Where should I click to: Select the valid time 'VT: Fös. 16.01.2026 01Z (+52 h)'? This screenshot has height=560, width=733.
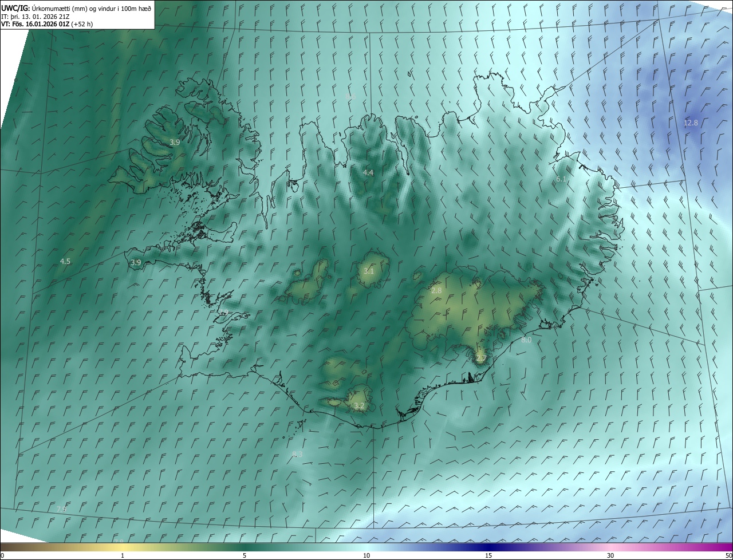47,24
